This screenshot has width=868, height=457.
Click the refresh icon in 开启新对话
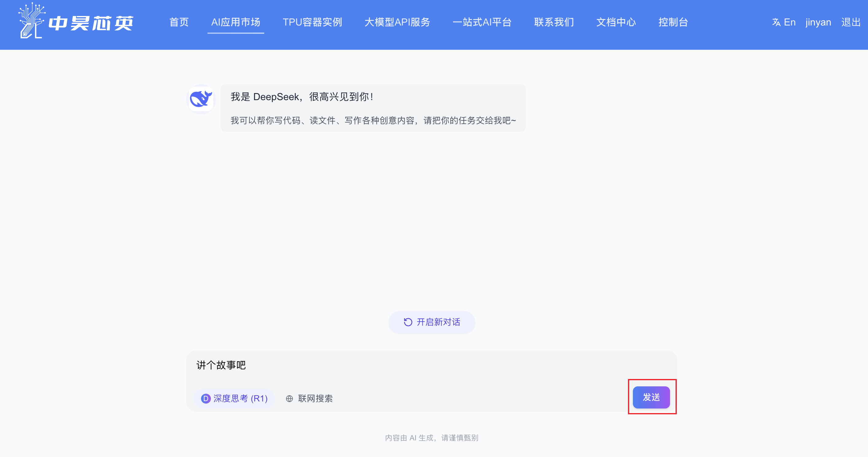coord(407,322)
